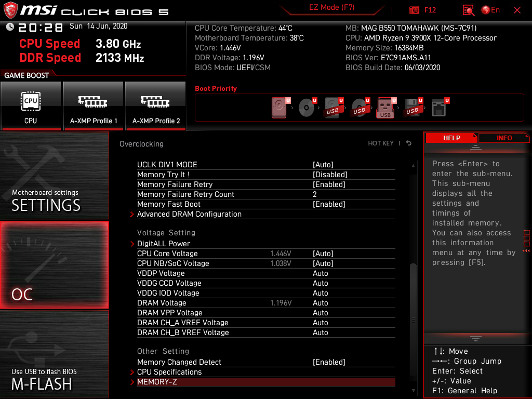Go back with the return arrow icon
Screen dimensions: 532x399
click(409, 143)
